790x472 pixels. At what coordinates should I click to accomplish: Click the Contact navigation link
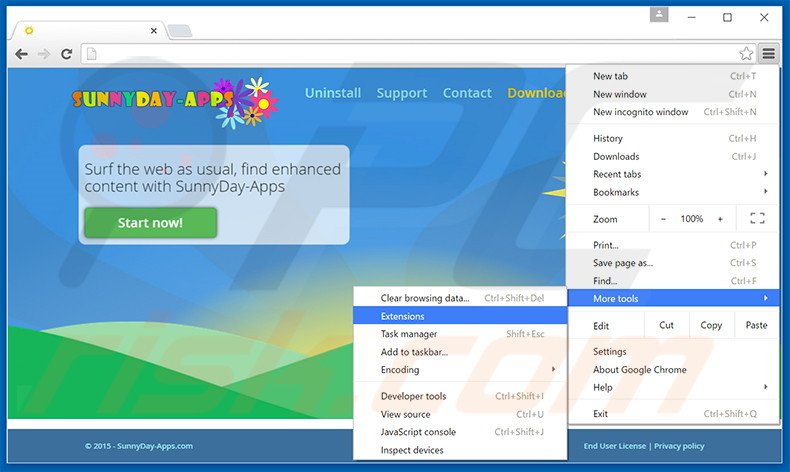467,93
